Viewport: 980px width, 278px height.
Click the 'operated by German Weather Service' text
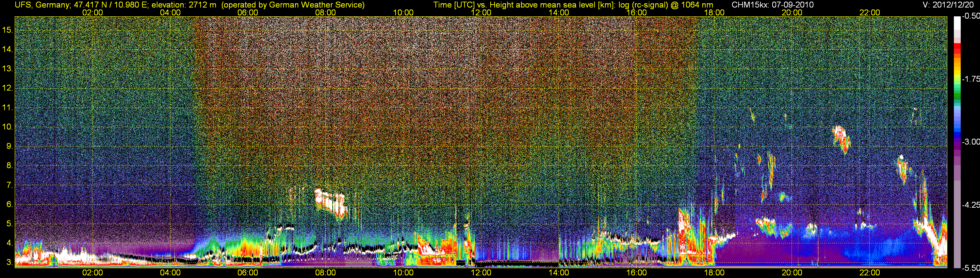293,5
